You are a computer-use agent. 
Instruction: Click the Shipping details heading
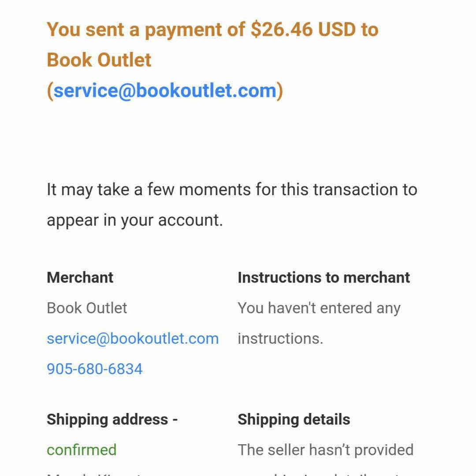[x=294, y=420]
